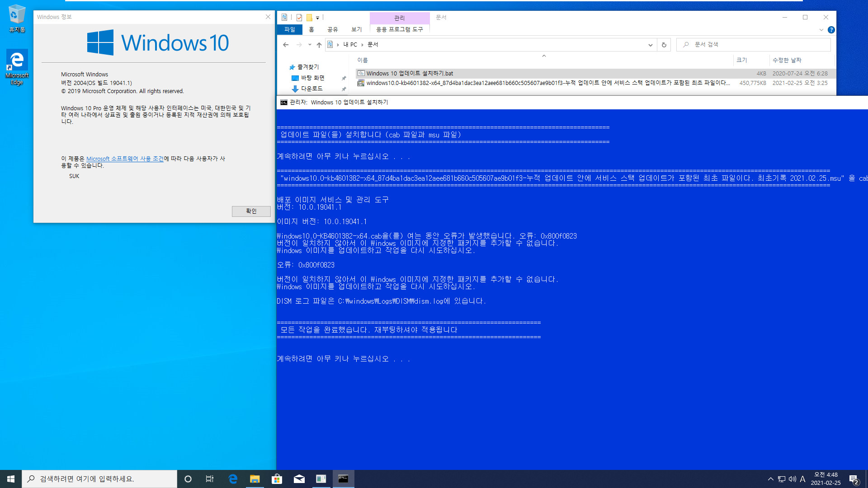Screen dimensions: 868x488
Task: Open File Explorer from the taskbar
Action: 255,479
